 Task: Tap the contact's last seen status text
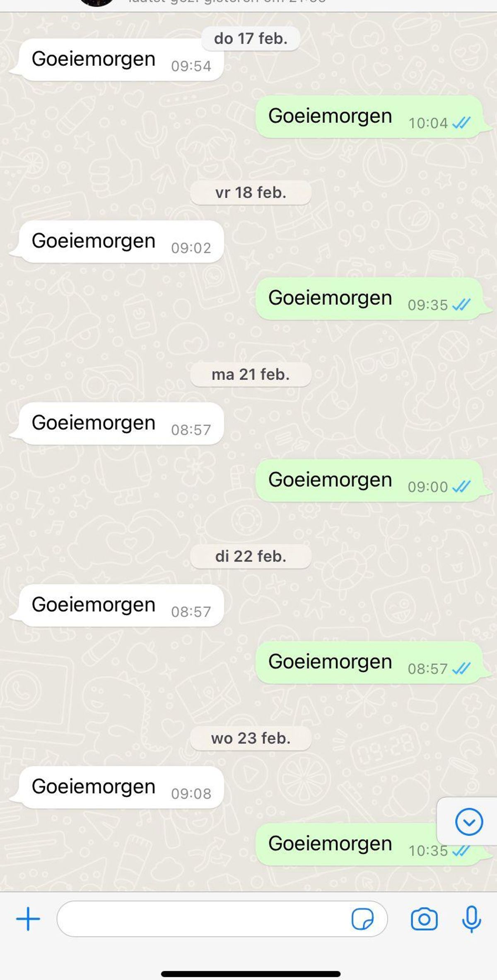227,2
